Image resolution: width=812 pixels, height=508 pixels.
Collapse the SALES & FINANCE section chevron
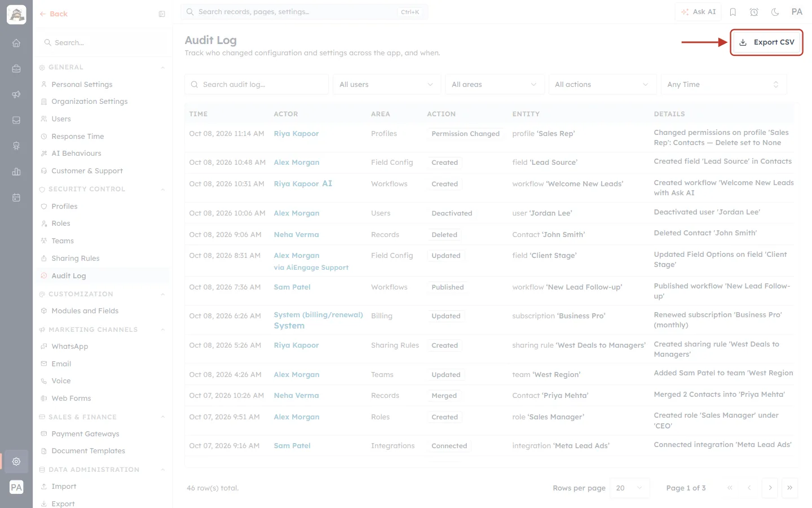point(163,418)
